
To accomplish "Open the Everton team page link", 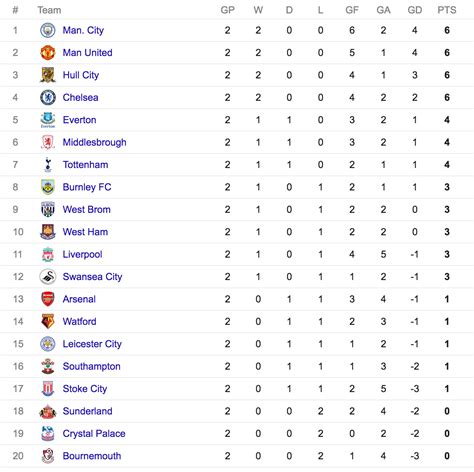I will tap(79, 120).
